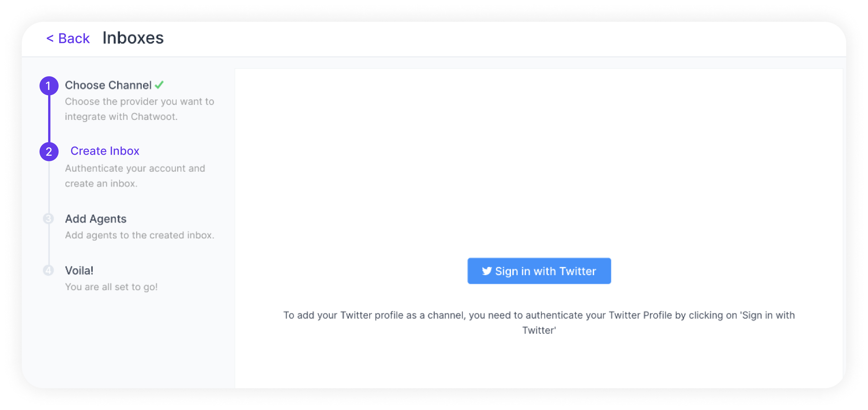The height and width of the screenshot is (410, 868).
Task: Select the Voila! step title
Action: coord(79,270)
